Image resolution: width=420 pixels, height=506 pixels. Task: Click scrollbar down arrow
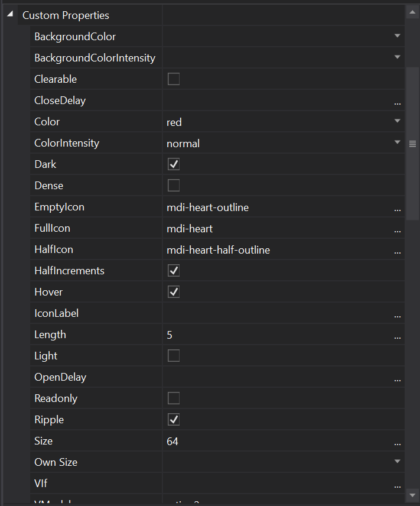pyautogui.click(x=412, y=494)
